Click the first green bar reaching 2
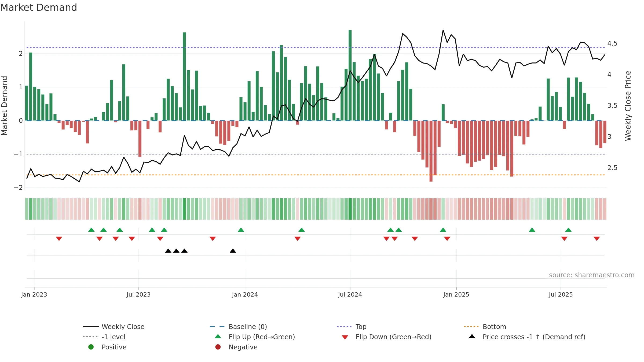 pyautogui.click(x=31, y=87)
